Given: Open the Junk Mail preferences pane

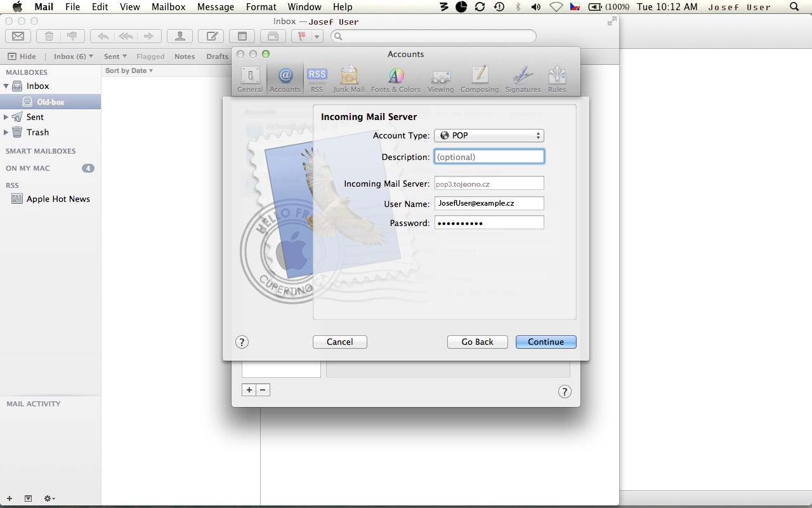Looking at the screenshot, I should tap(349, 79).
